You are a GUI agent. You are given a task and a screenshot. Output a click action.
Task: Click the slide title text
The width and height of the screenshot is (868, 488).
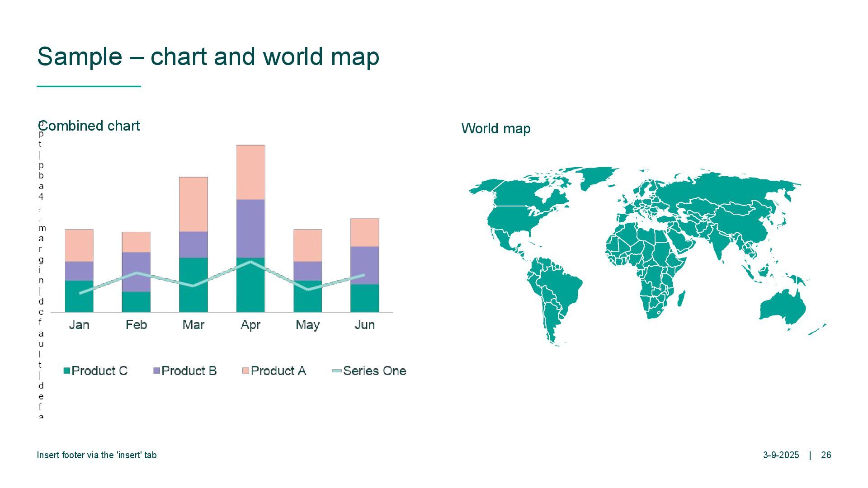click(208, 56)
